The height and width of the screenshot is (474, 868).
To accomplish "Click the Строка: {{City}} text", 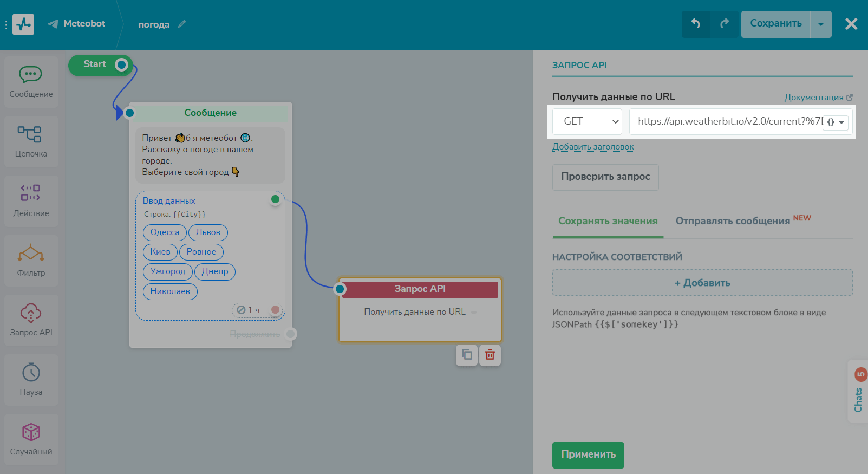I will tap(175, 215).
